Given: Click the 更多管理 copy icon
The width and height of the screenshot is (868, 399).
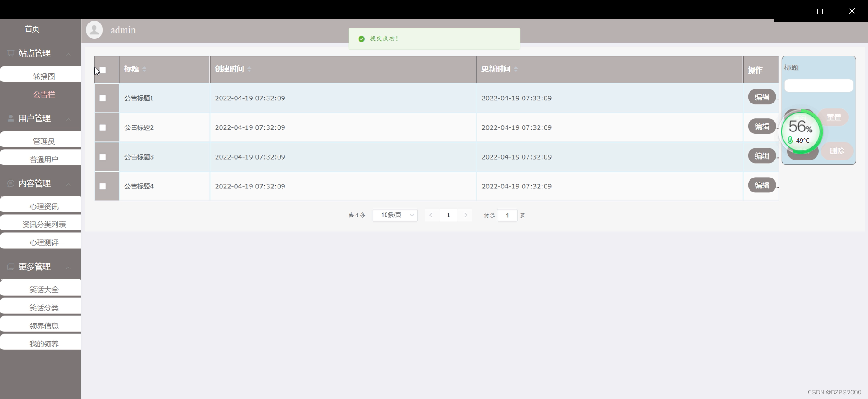Looking at the screenshot, I should pyautogui.click(x=11, y=266).
